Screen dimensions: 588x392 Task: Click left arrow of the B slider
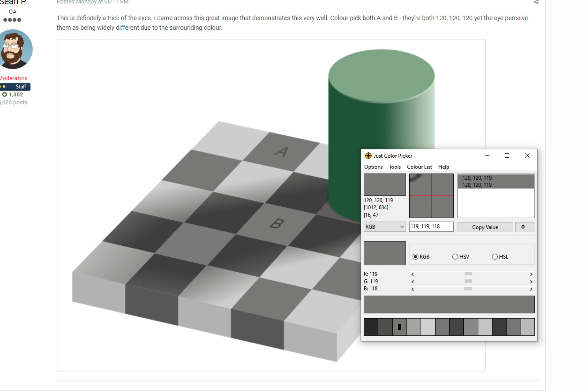(413, 289)
